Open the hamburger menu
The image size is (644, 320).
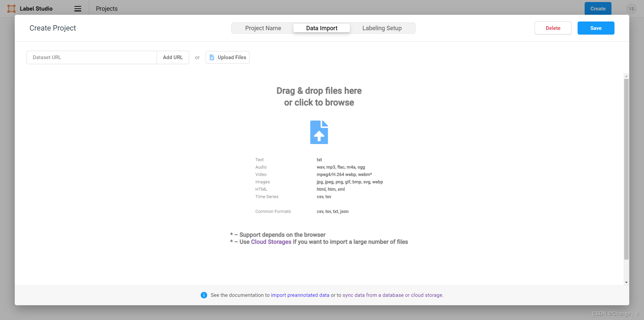click(78, 9)
